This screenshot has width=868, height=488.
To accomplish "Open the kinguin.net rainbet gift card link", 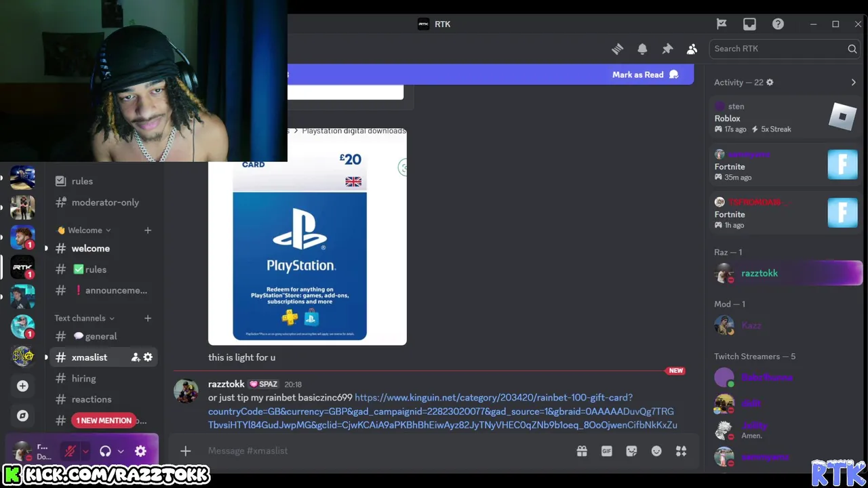I will pos(443,411).
